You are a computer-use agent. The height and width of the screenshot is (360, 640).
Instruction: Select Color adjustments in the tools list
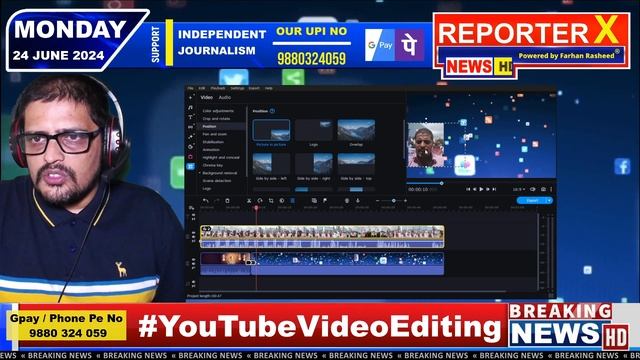(218, 111)
